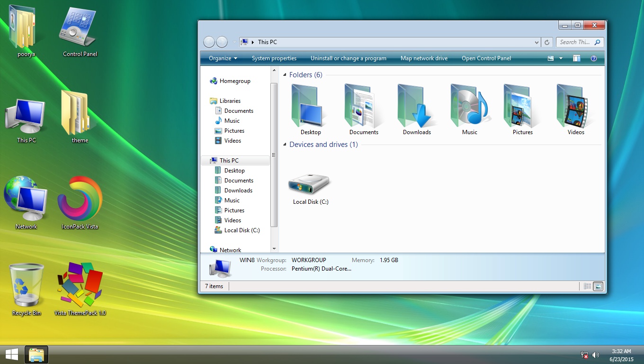644x364 pixels.
Task: Click Uninstall or change a program
Action: 348,58
